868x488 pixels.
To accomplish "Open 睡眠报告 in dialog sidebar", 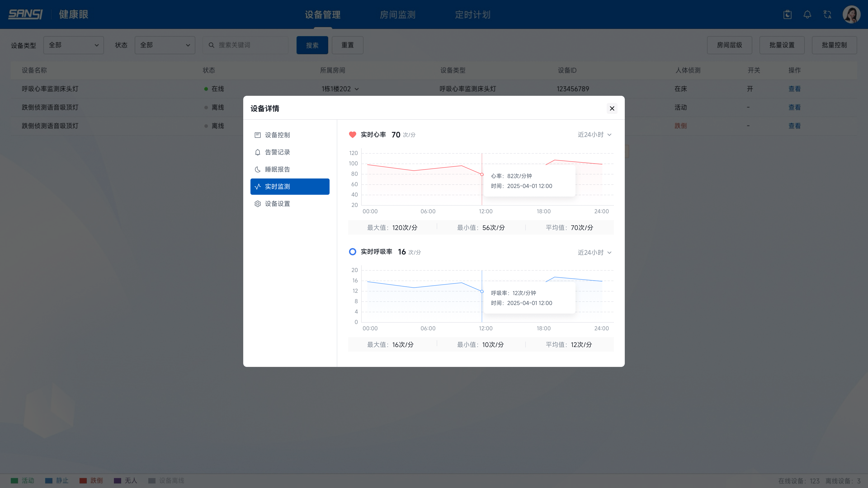I will click(290, 169).
